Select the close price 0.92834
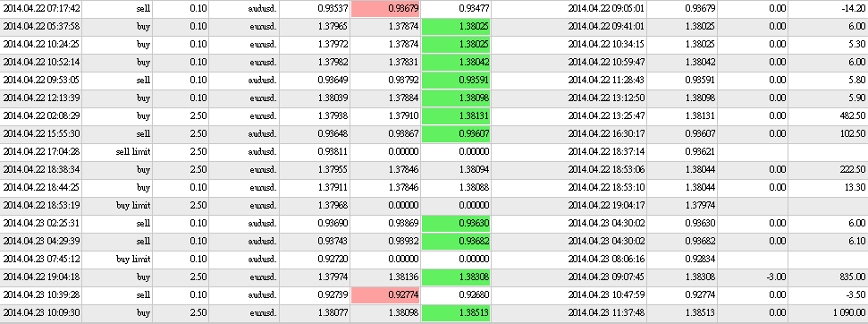Image resolution: width=868 pixels, height=324 pixels. coord(700,260)
